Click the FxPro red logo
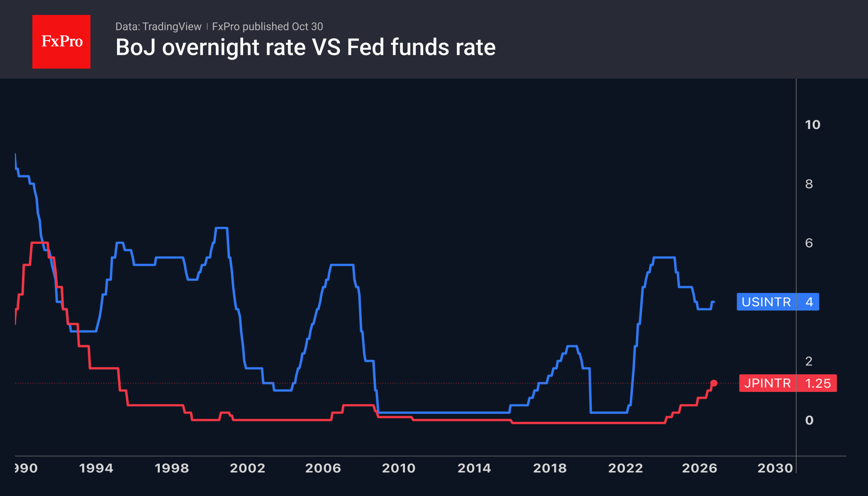Screen dimensions: 868x496 tap(61, 42)
